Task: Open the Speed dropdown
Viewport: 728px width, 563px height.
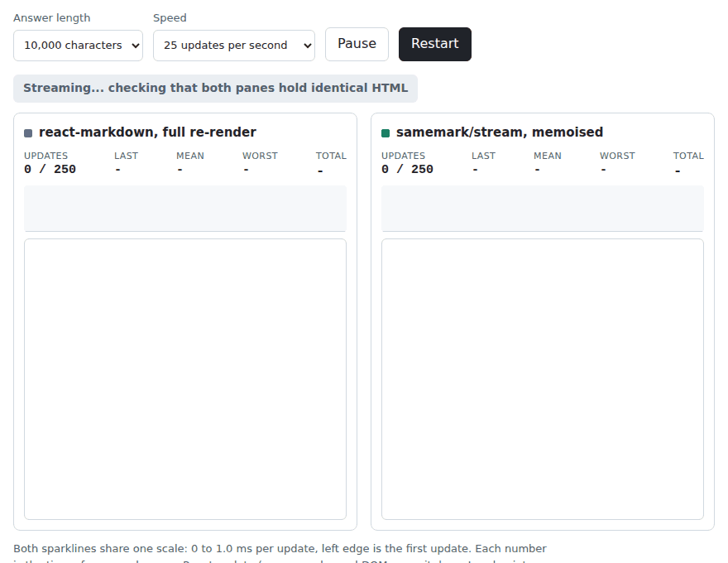Action: click(234, 46)
